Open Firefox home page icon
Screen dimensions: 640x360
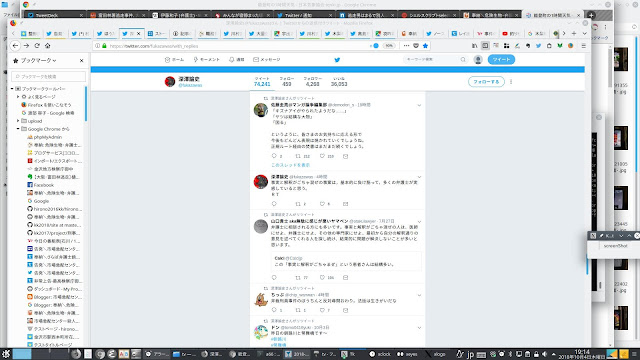point(47,46)
